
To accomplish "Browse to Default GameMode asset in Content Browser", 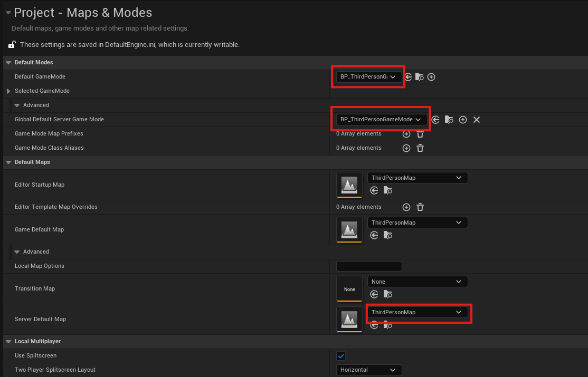I will pyautogui.click(x=420, y=77).
